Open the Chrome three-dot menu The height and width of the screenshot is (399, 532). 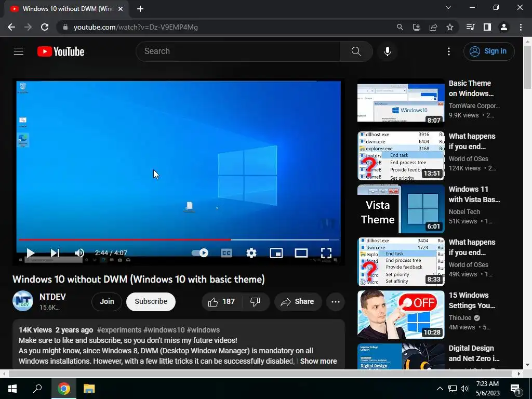tap(521, 27)
